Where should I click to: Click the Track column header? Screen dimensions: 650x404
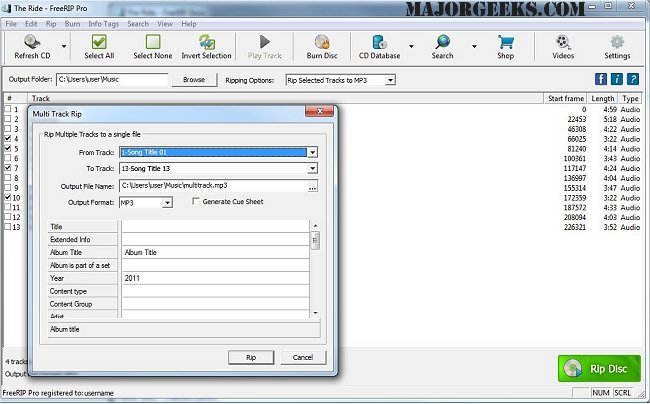tap(285, 98)
